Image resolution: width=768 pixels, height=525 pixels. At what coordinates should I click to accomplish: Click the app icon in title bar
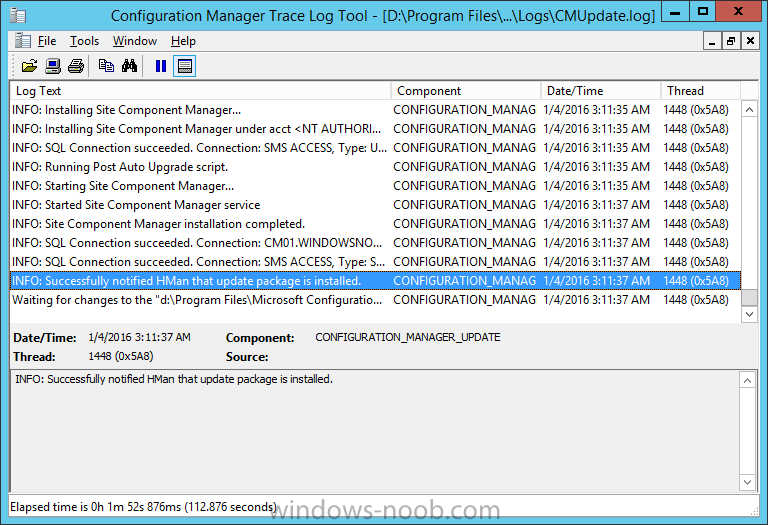[x=19, y=15]
